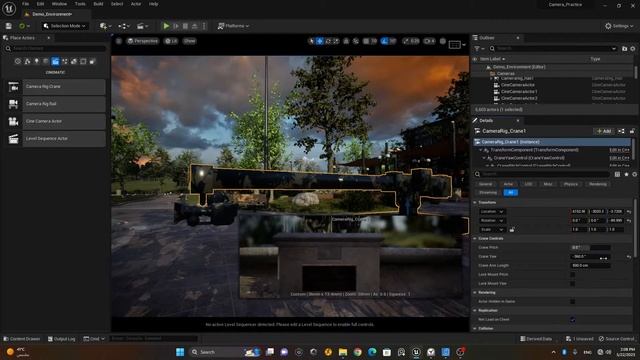
Task: Click the surface snapping icon in viewport
Action: tap(356, 41)
